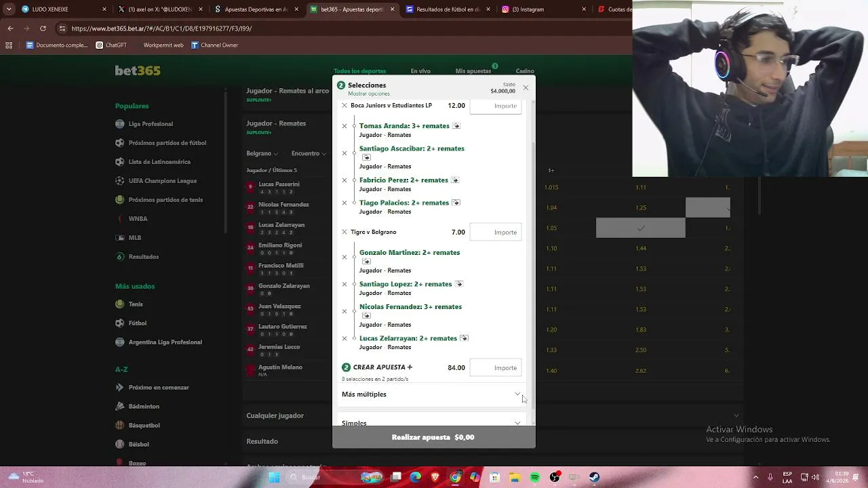The image size is (868, 488).
Task: Open the En vivo section
Action: [420, 71]
